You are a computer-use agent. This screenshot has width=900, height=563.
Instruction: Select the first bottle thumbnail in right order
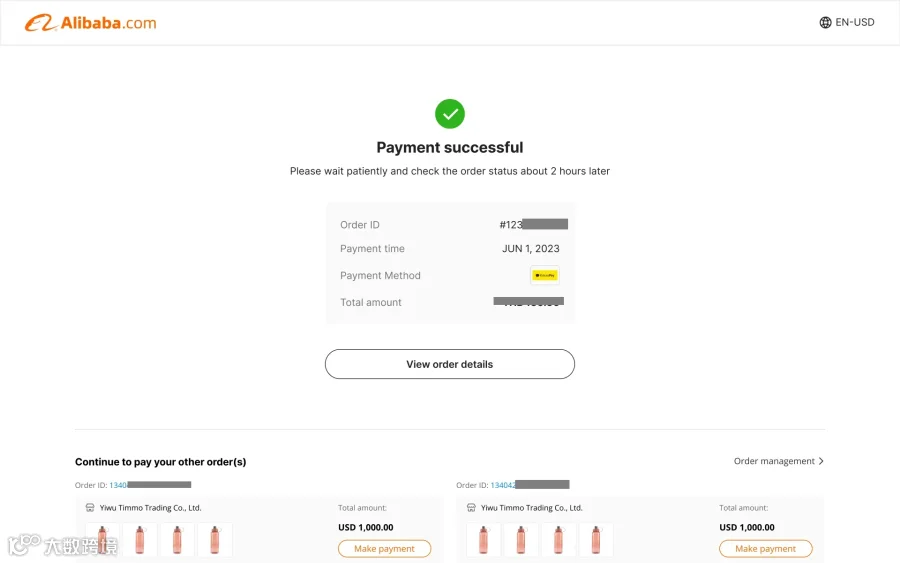[x=483, y=539]
